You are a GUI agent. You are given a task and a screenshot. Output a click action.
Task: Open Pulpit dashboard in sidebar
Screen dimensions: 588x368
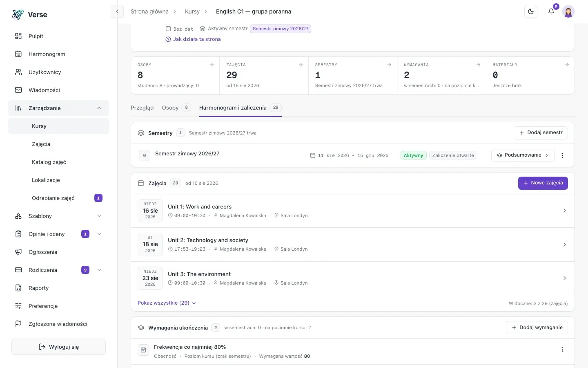point(58,36)
